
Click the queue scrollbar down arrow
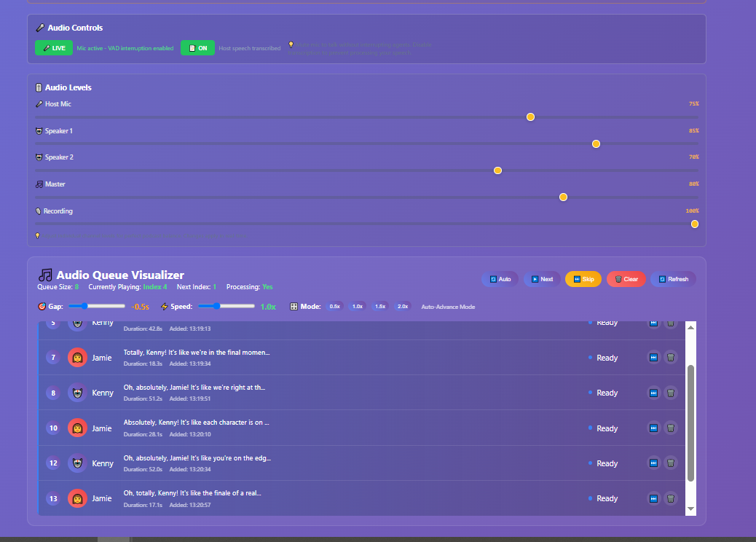[x=690, y=508]
